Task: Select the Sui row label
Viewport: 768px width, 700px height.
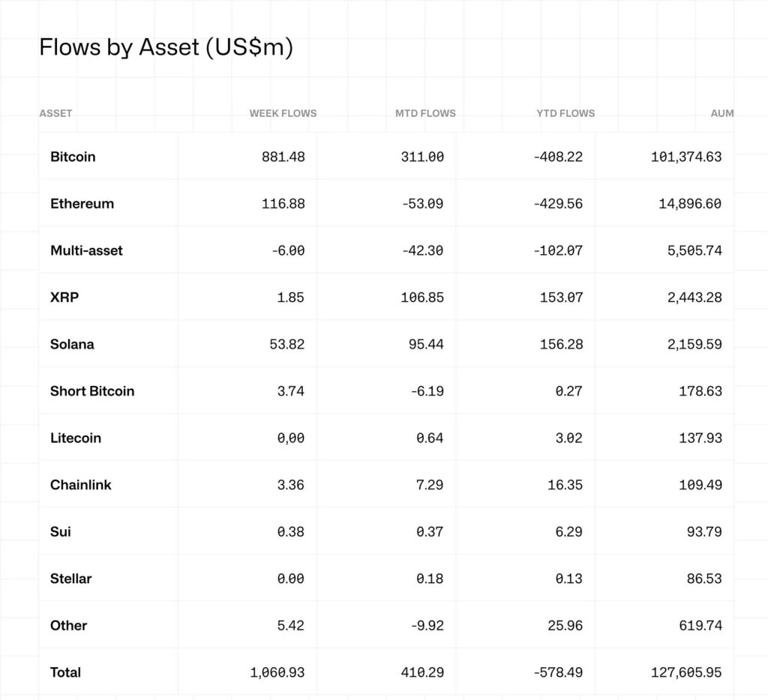Action: (61, 531)
